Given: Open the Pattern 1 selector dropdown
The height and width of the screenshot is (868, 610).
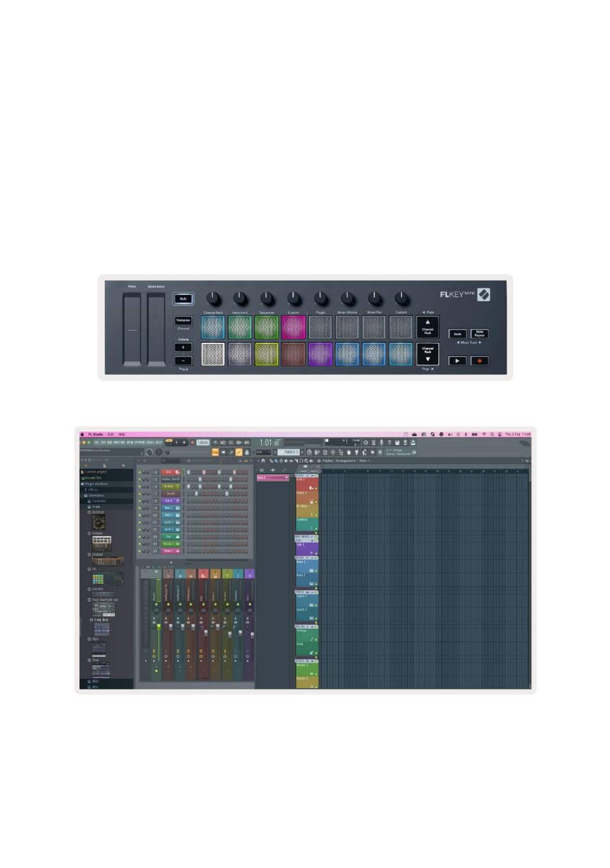Looking at the screenshot, I should [289, 452].
